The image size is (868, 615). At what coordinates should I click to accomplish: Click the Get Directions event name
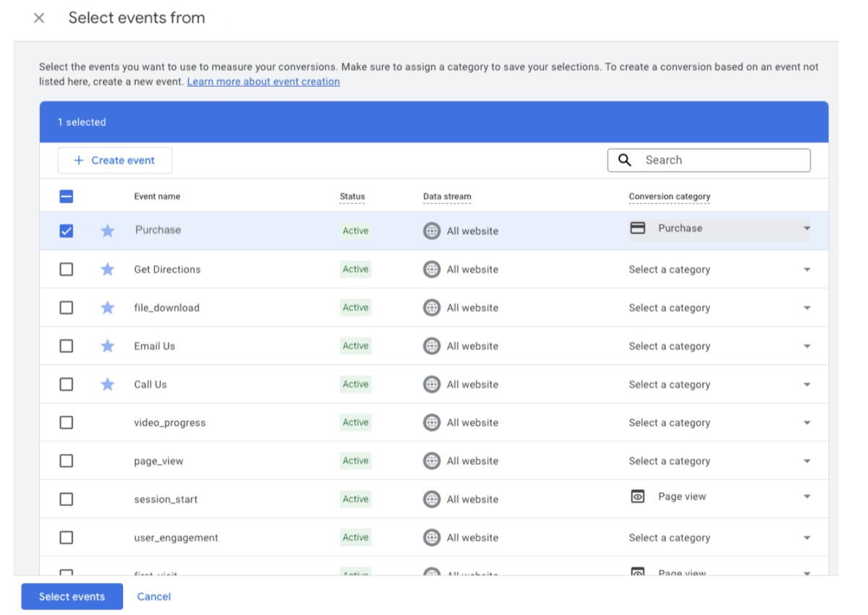click(167, 269)
